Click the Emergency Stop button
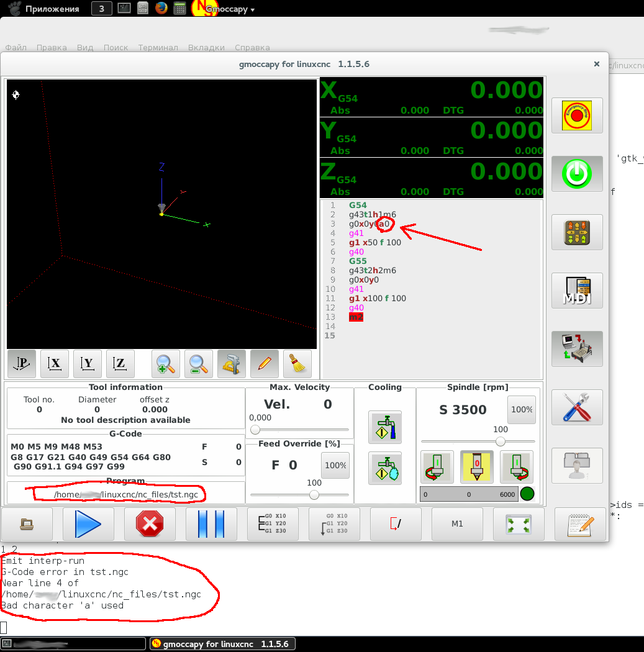Image resolution: width=644 pixels, height=652 pixels. pos(577,115)
